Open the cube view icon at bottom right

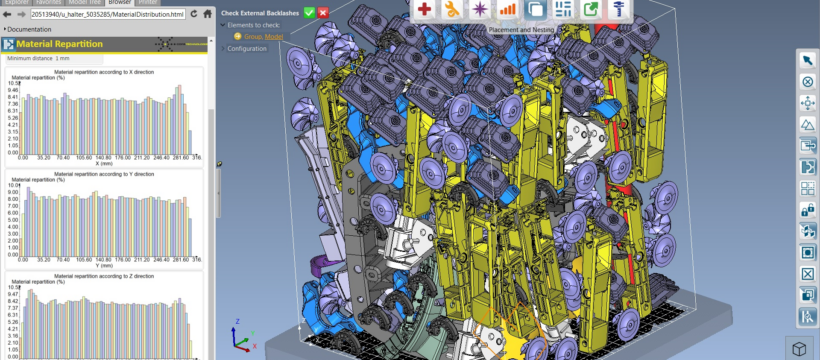[799, 348]
